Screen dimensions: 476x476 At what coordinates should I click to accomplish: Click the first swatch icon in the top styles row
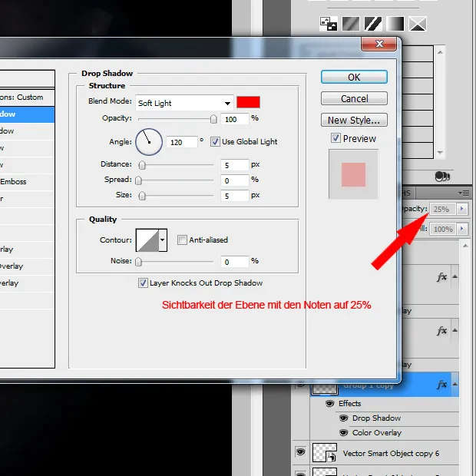[329, 24]
